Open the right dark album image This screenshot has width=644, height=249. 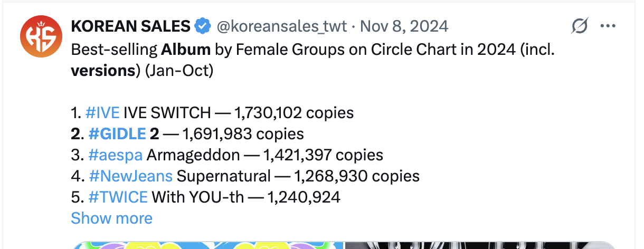click(480, 245)
